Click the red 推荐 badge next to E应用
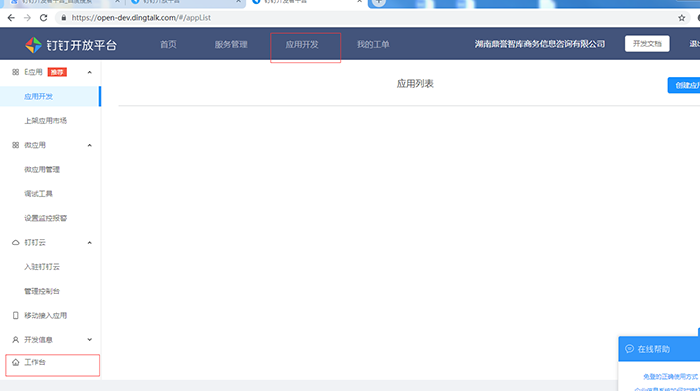Viewport: 700px width, 391px height. point(57,72)
